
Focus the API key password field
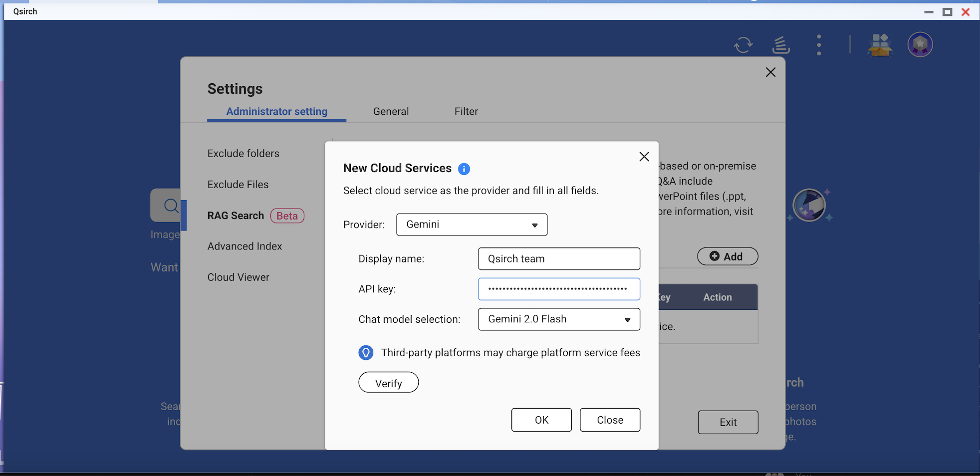558,289
